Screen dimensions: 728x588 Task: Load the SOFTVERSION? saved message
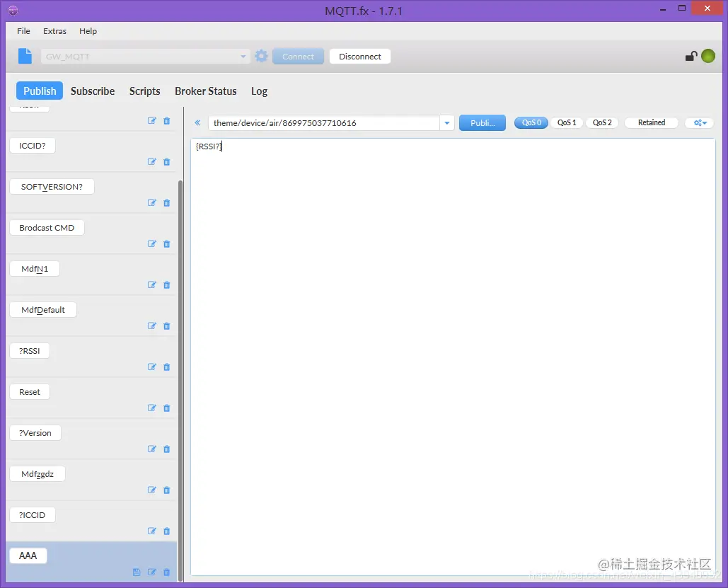[x=52, y=187]
